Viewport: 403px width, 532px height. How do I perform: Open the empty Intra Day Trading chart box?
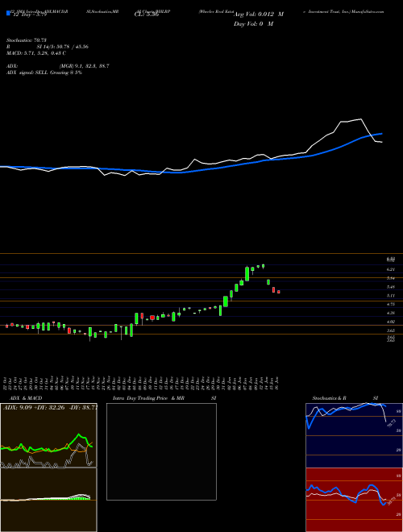click(x=161, y=451)
